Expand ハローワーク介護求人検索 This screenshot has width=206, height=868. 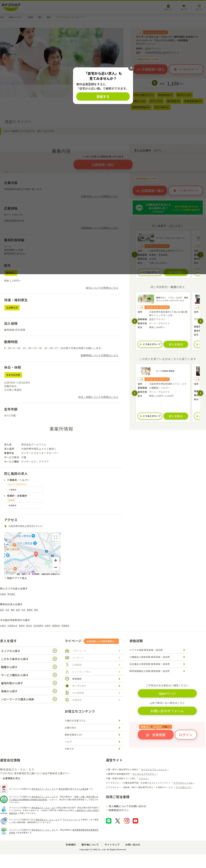click(29, 699)
